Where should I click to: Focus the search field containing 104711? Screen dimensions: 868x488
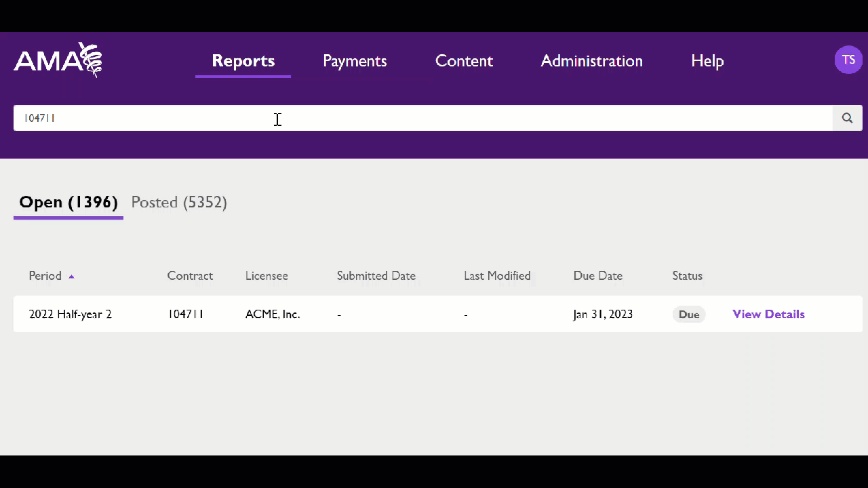coord(420,118)
